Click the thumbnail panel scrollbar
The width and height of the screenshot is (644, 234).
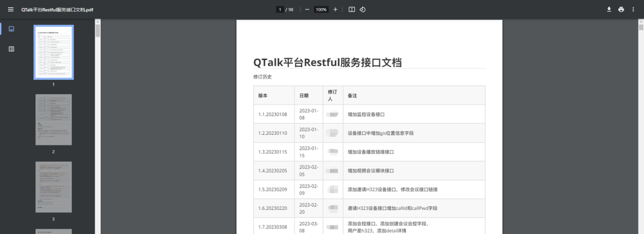[98, 30]
